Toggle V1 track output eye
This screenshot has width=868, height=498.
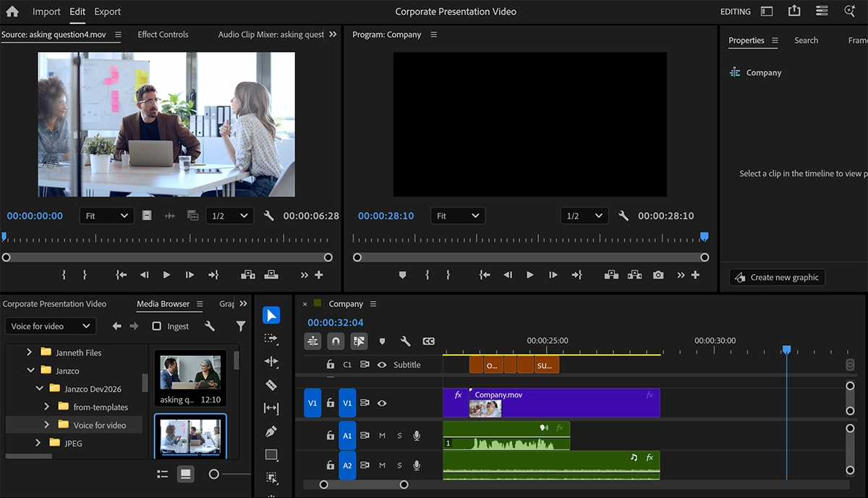(382, 403)
